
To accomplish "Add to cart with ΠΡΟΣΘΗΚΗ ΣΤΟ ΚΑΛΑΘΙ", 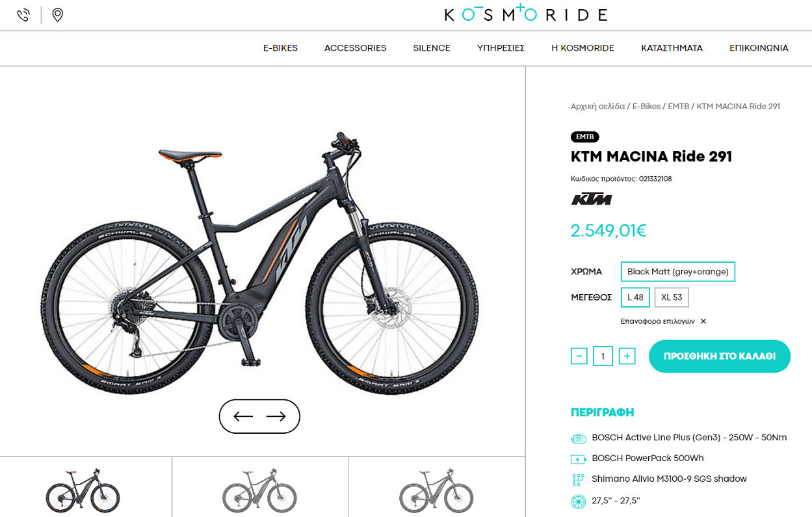I will coord(720,356).
